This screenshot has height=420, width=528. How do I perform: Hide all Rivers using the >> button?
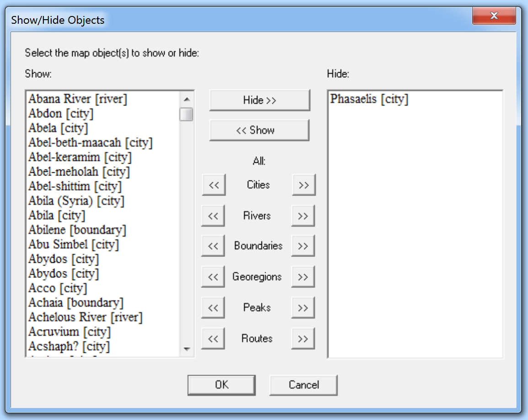coord(304,215)
